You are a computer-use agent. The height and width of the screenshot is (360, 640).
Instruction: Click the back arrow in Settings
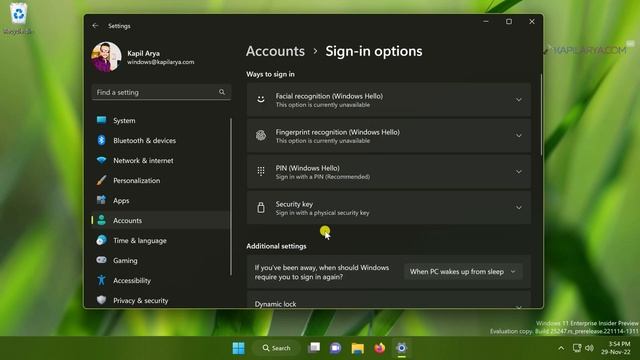tap(95, 26)
